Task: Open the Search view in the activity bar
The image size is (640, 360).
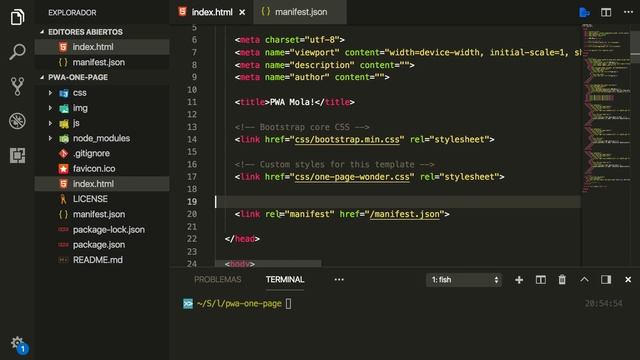Action: click(x=17, y=52)
